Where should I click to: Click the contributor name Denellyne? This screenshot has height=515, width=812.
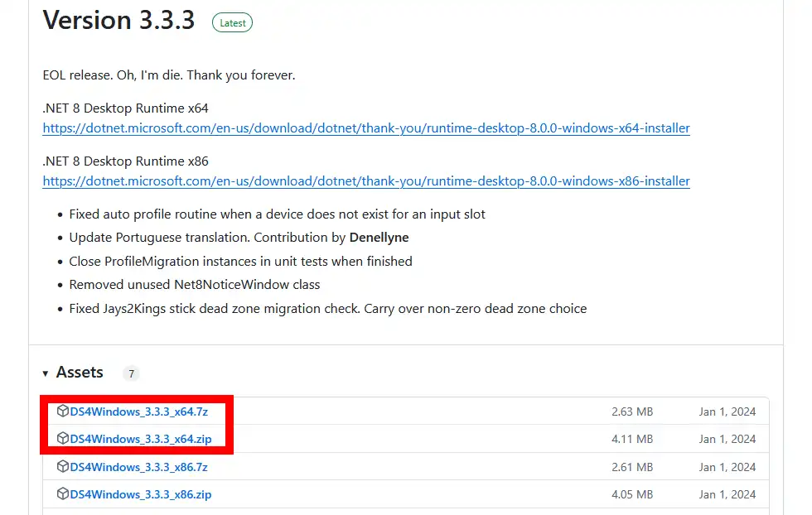(379, 238)
